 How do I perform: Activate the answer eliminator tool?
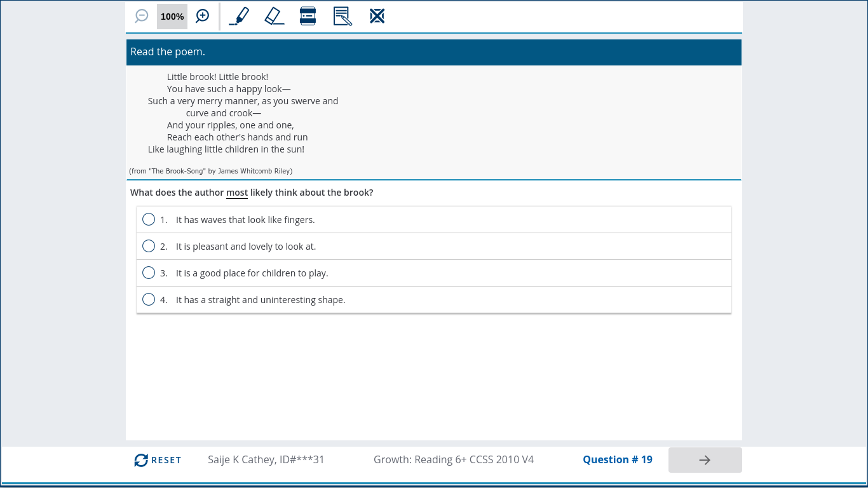click(x=377, y=16)
